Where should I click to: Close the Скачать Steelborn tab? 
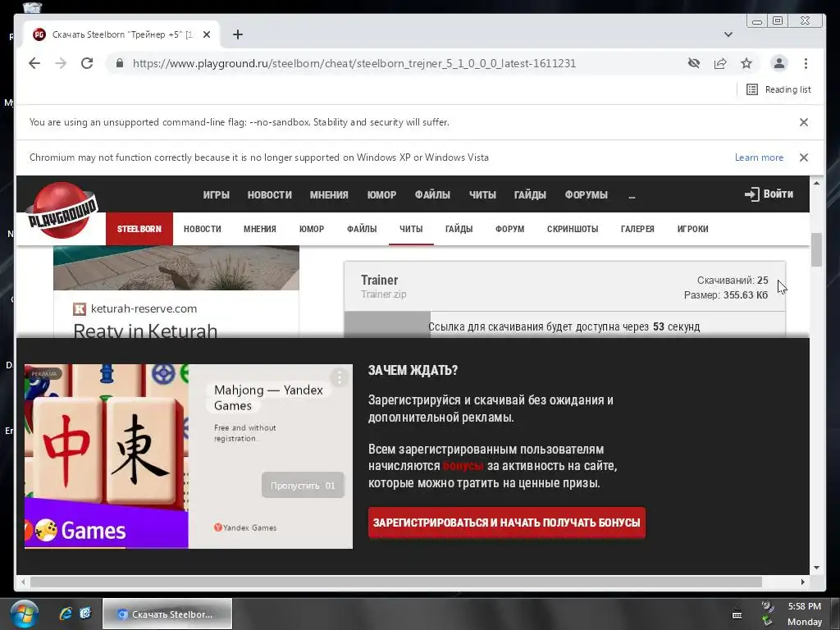207,34
